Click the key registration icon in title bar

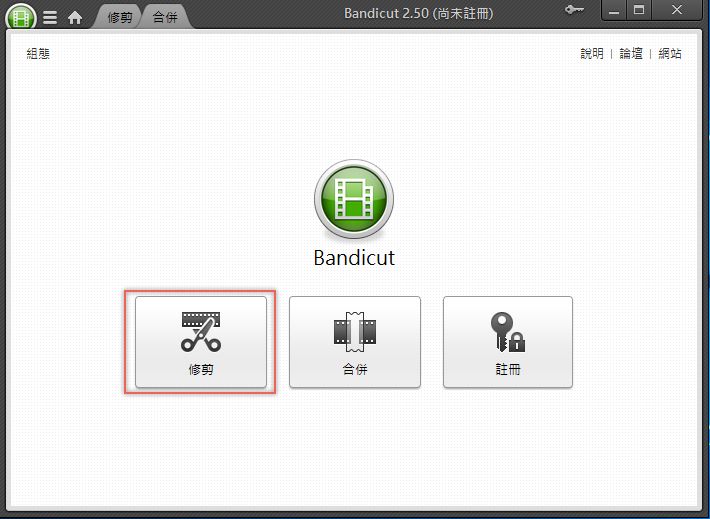574,10
